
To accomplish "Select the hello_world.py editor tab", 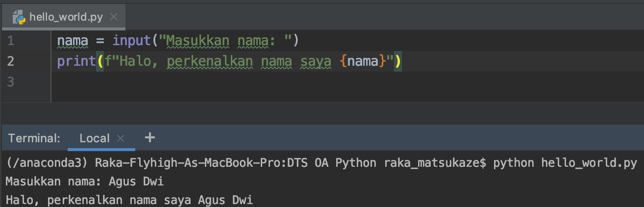I will point(63,17).
